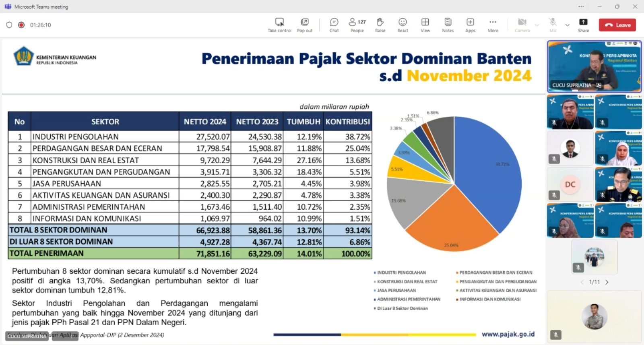Image resolution: width=644 pixels, height=345 pixels.
Task: Open the Apps menu
Action: click(470, 25)
